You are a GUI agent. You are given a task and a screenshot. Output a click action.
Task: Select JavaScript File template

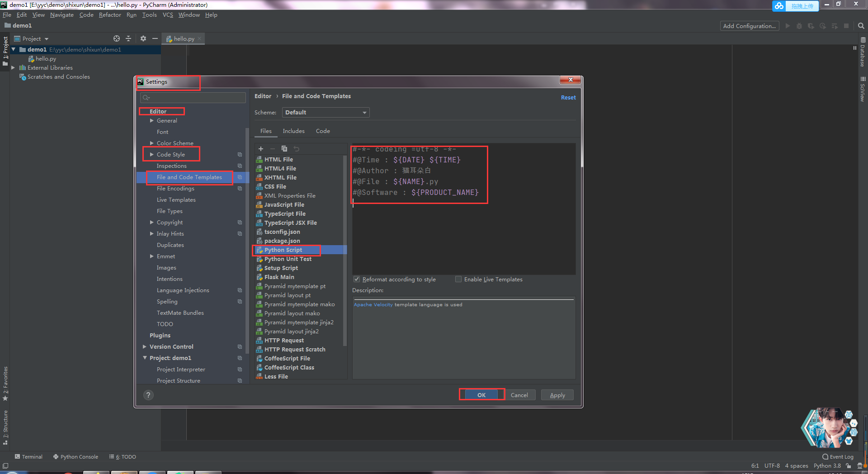[284, 204]
